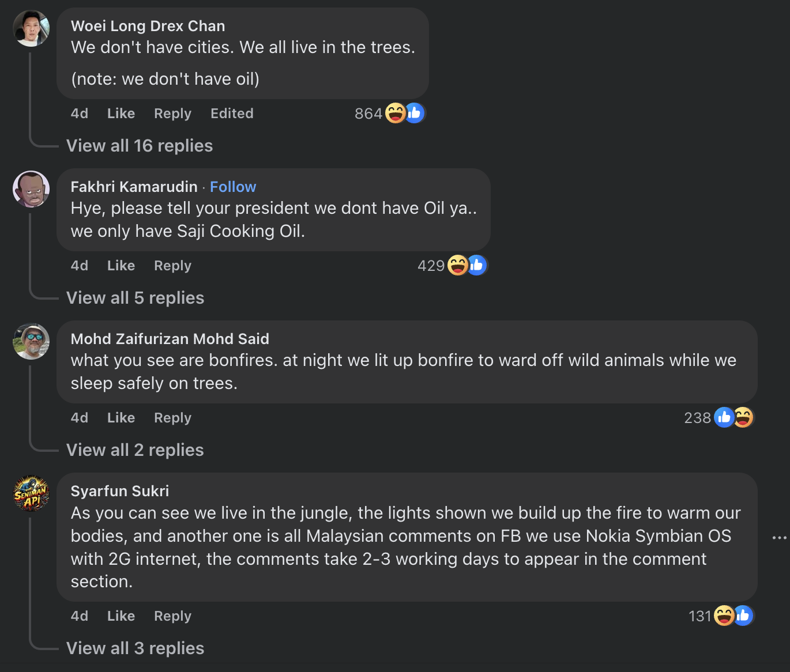Image resolution: width=790 pixels, height=672 pixels.
Task: Open Mohd Zaifurizan Mohd Said's profile photo
Action: coord(31,341)
